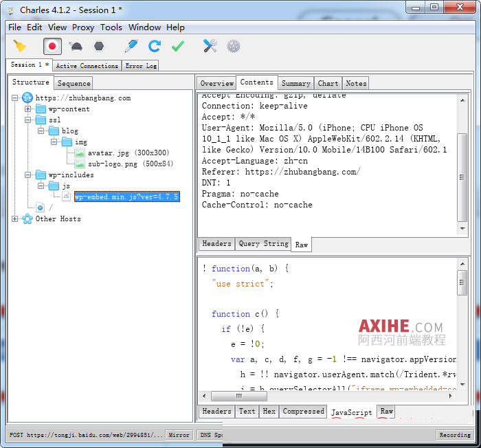
Task: Click the green checkmark Validate icon
Action: 178,46
